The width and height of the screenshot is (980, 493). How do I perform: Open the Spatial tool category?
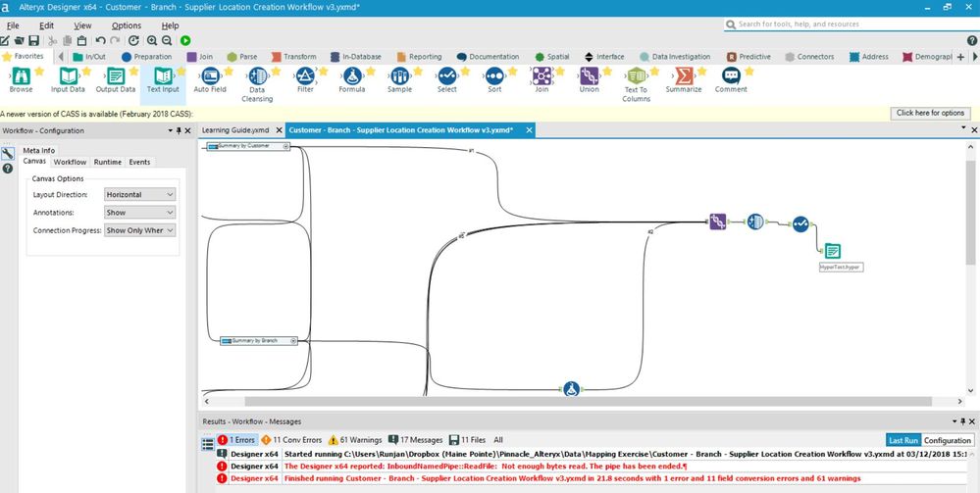(552, 56)
